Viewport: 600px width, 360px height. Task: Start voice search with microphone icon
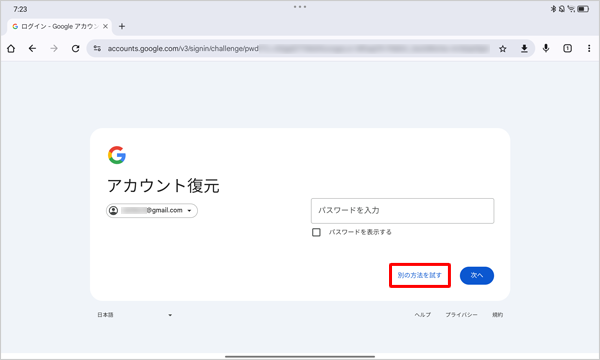(546, 48)
